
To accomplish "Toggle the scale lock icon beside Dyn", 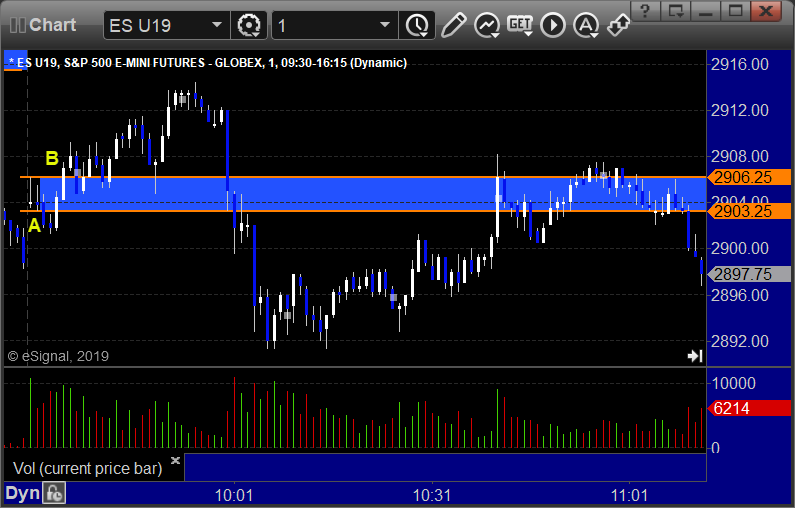I will coord(54,493).
